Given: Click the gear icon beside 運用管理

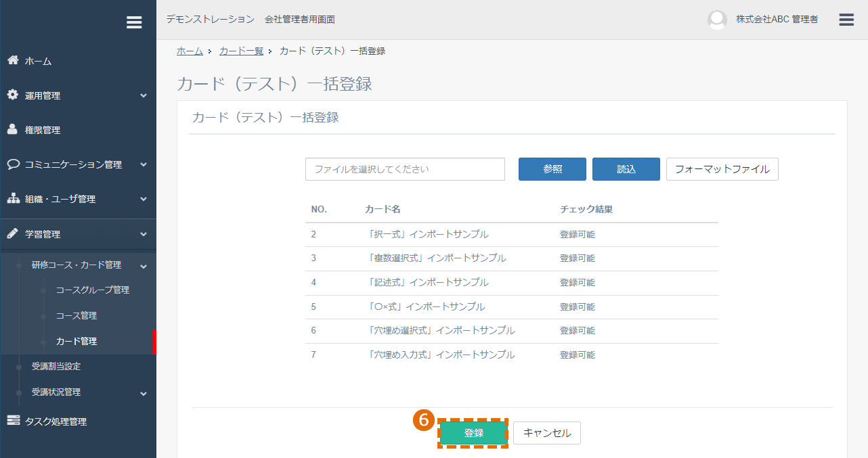Looking at the screenshot, I should click(x=13, y=95).
